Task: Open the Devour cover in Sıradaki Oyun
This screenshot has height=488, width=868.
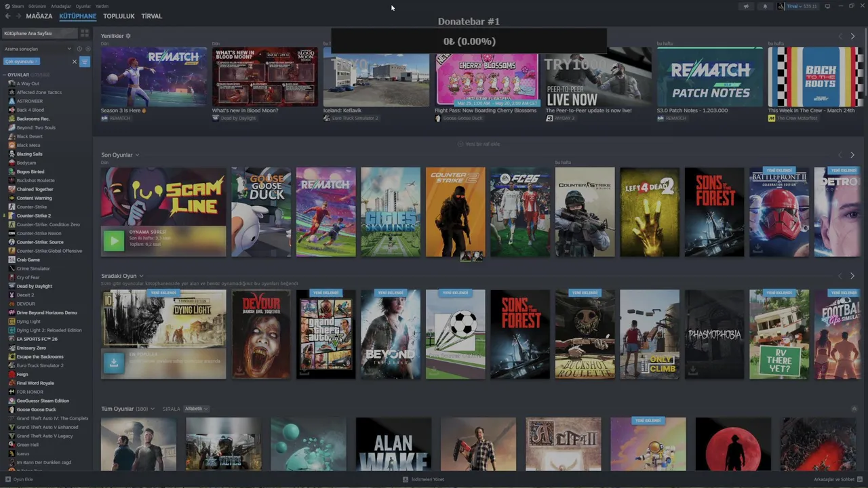Action: (x=261, y=334)
